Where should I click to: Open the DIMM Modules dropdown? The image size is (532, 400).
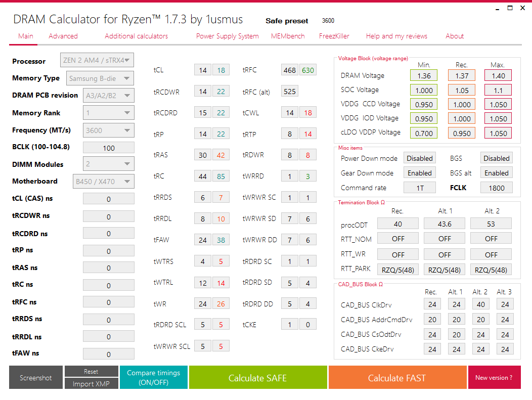(x=108, y=164)
